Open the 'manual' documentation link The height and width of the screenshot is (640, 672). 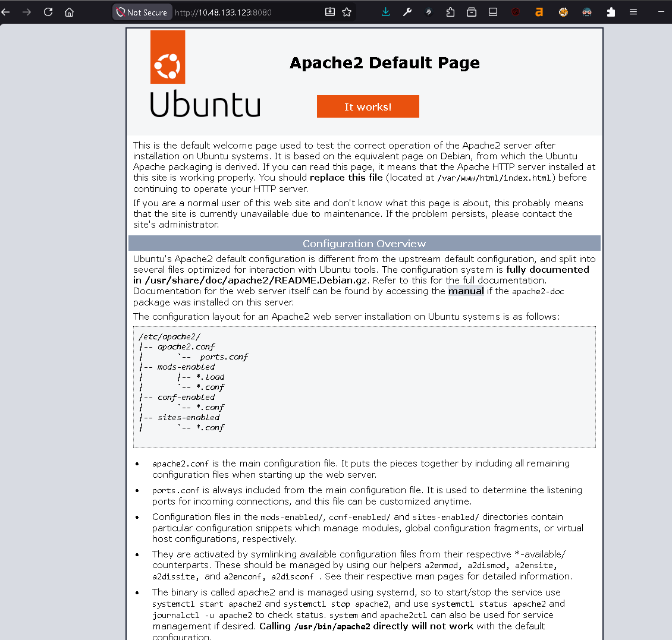[466, 291]
